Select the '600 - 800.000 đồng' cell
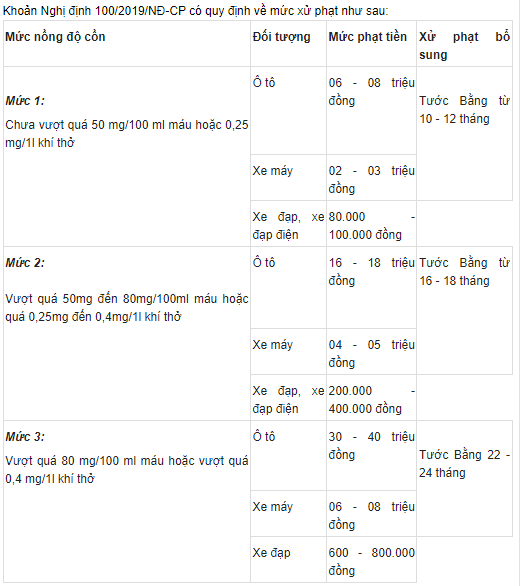Screen dimensions: 520x586 click(x=372, y=559)
